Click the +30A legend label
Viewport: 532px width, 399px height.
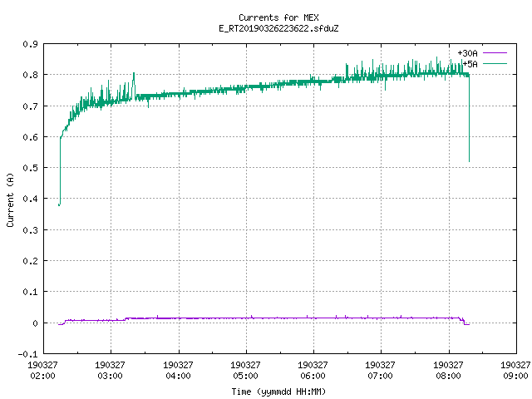(x=467, y=53)
